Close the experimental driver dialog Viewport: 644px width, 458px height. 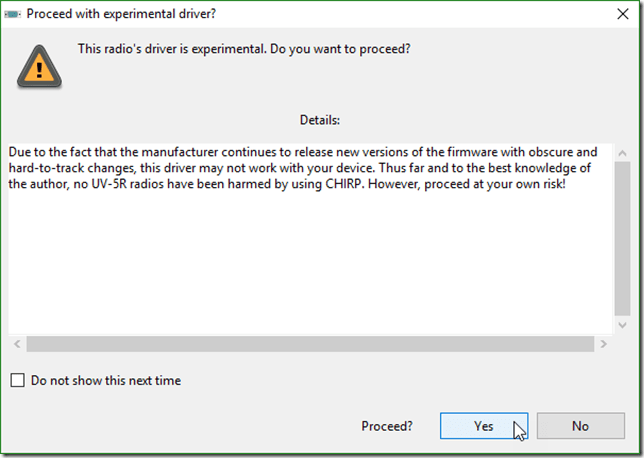tap(618, 13)
